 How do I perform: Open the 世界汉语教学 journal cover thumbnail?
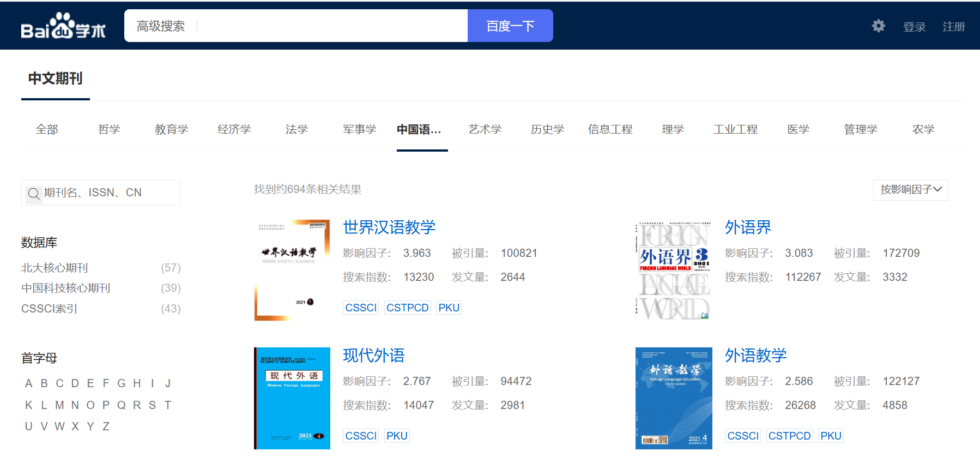coord(292,270)
